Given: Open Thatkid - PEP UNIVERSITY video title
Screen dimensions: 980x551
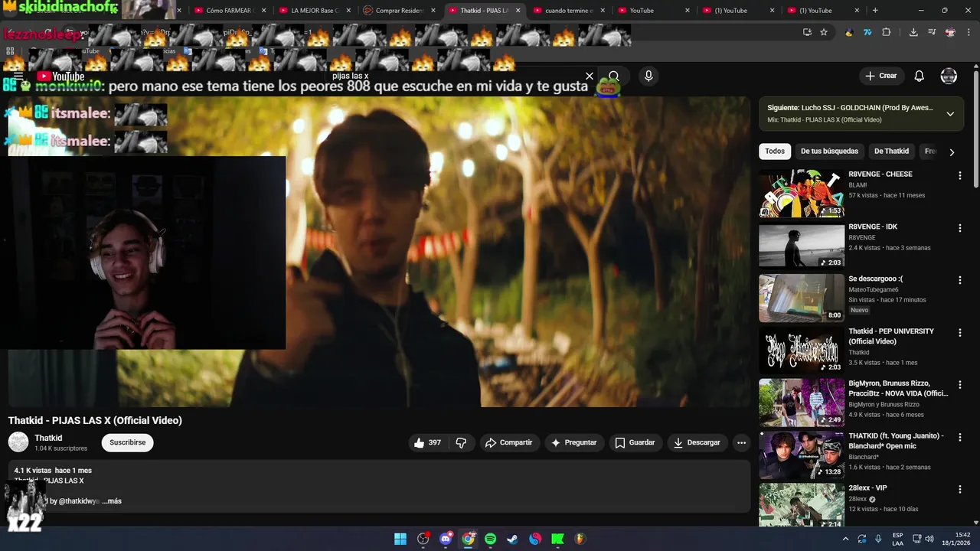Looking at the screenshot, I should click(x=891, y=336).
